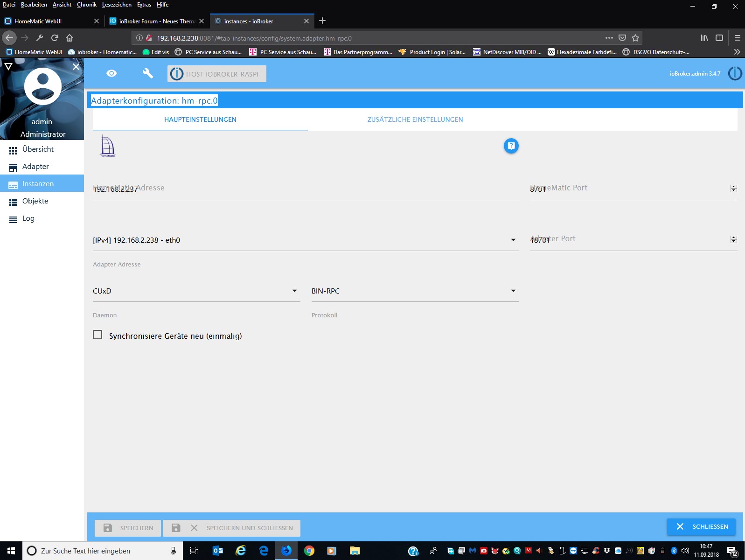
Task: Open NetDiscover MIB/OID bookmark
Action: click(508, 52)
